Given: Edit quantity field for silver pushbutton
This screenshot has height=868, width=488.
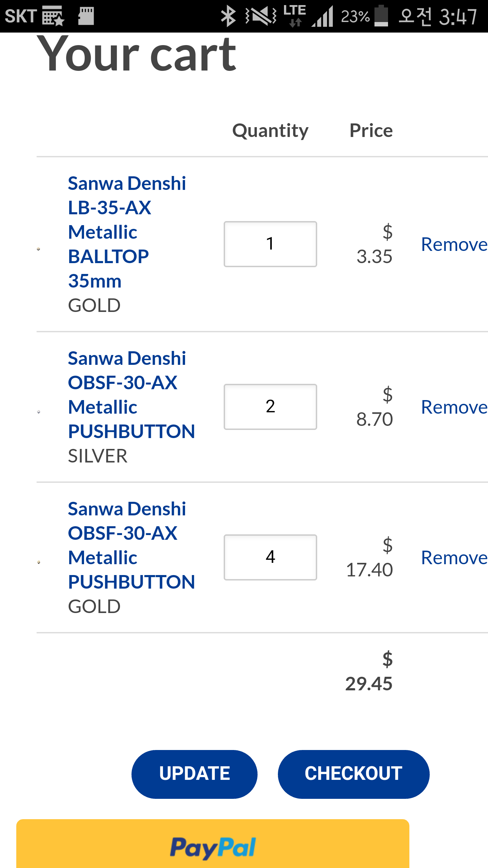Looking at the screenshot, I should (x=270, y=407).
